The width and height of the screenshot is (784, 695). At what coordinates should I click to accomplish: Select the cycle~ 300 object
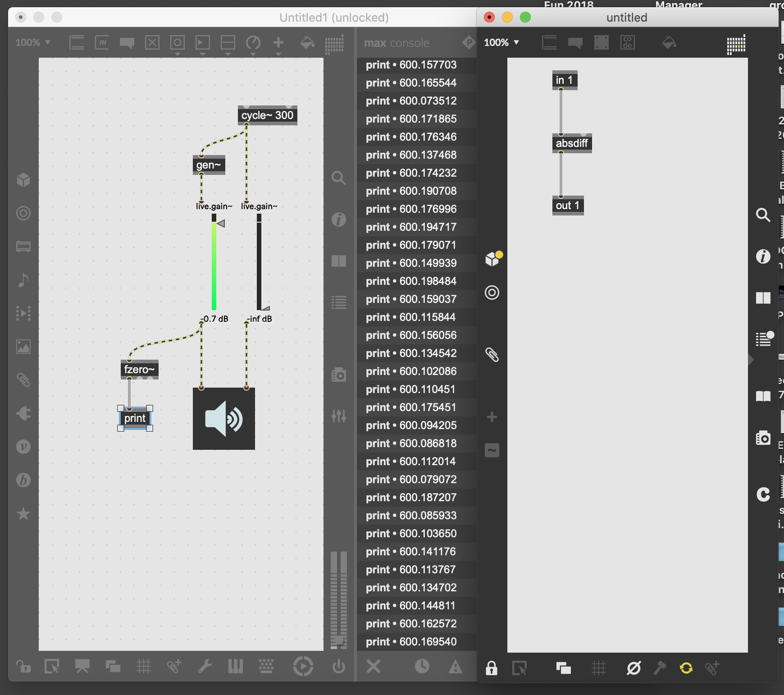pos(267,115)
